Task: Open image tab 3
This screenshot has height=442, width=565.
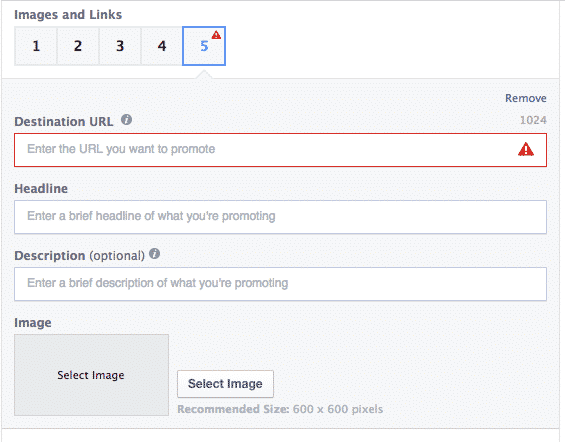Action: point(120,46)
